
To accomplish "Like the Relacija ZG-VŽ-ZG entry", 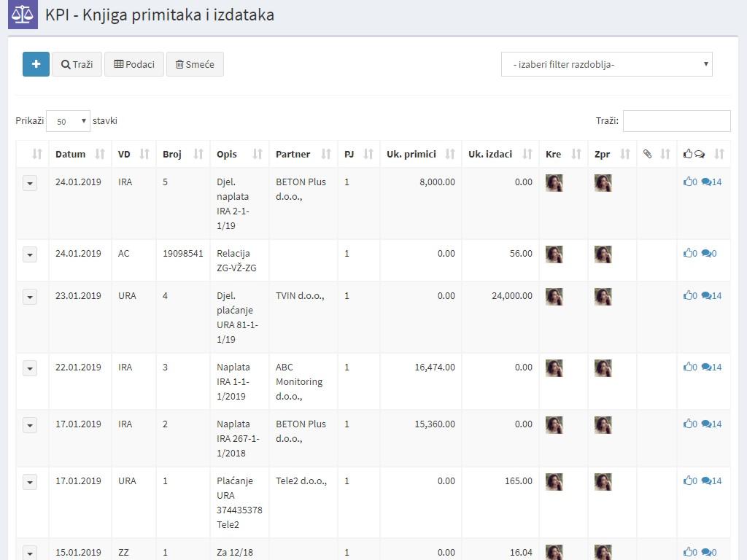I will 690,253.
